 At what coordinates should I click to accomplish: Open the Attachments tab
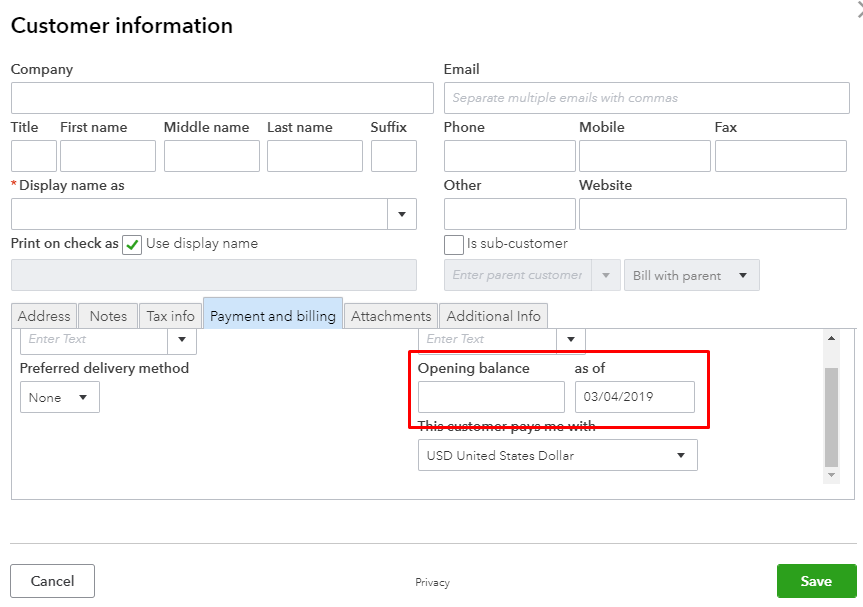[x=391, y=316]
